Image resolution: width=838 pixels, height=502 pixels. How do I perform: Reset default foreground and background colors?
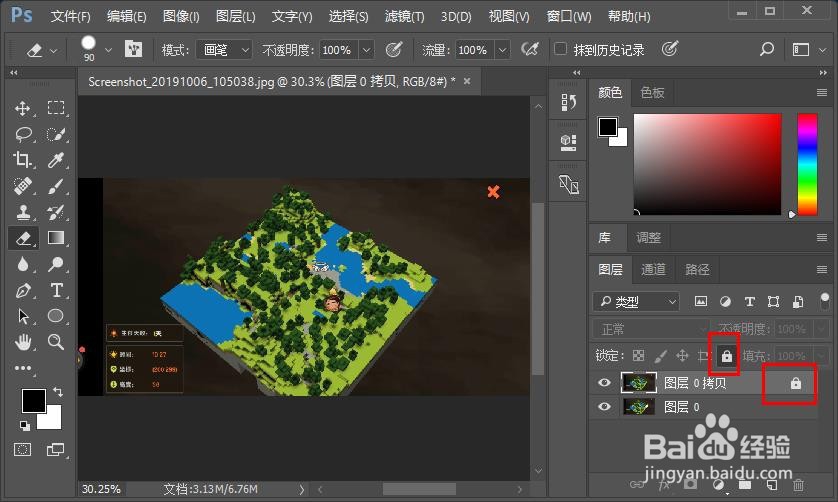pyautogui.click(x=25, y=426)
